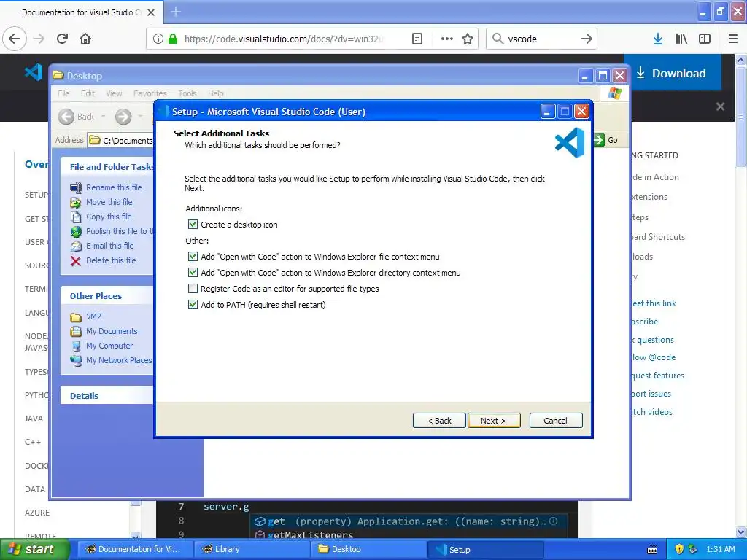Open File menu in Desktop window
The width and height of the screenshot is (747, 560).
(x=63, y=93)
